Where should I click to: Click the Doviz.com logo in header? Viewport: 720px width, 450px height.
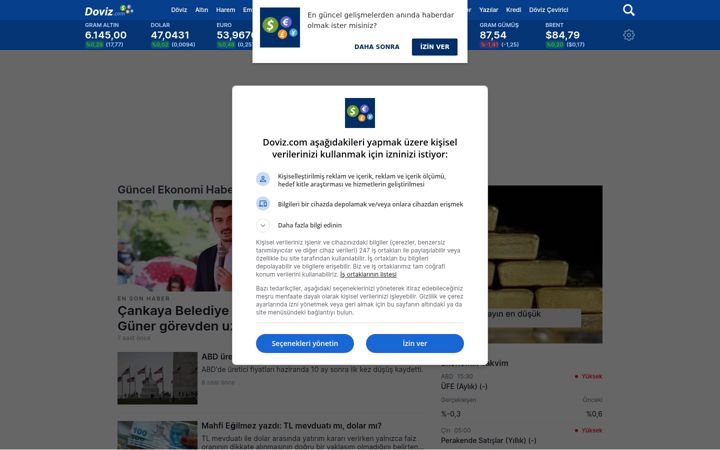click(109, 10)
